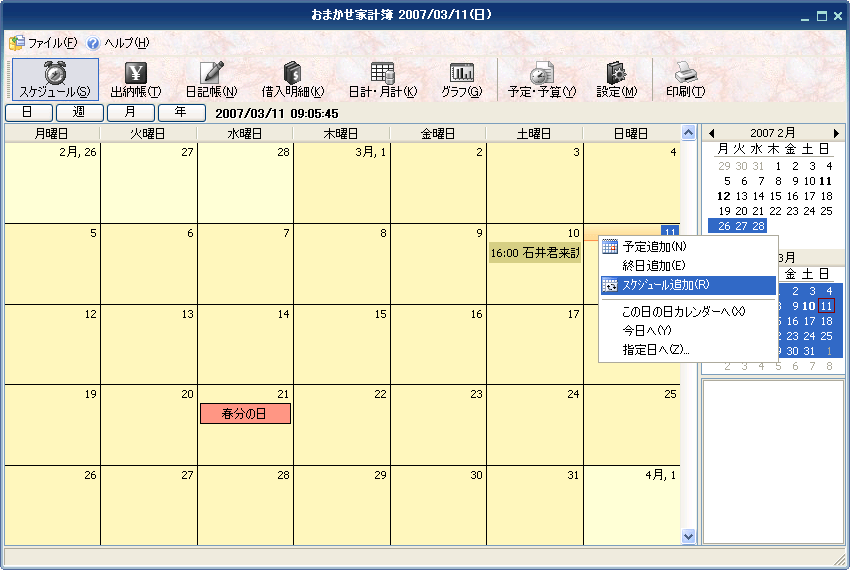Go to previous month in mini calendar
The height and width of the screenshot is (570, 850).
pos(711,133)
